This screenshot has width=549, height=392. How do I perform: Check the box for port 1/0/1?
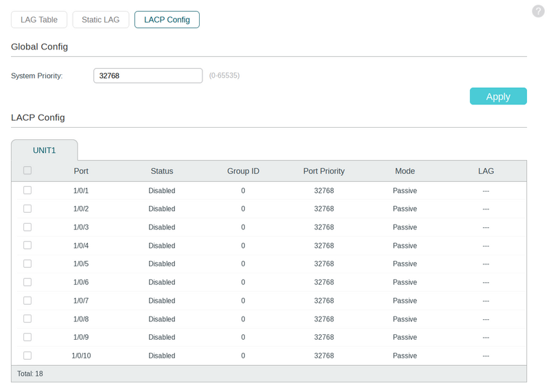pos(27,190)
